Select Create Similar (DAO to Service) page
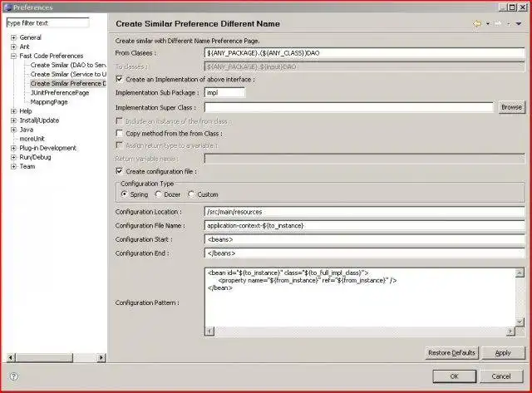The height and width of the screenshot is (393, 532). [68, 65]
